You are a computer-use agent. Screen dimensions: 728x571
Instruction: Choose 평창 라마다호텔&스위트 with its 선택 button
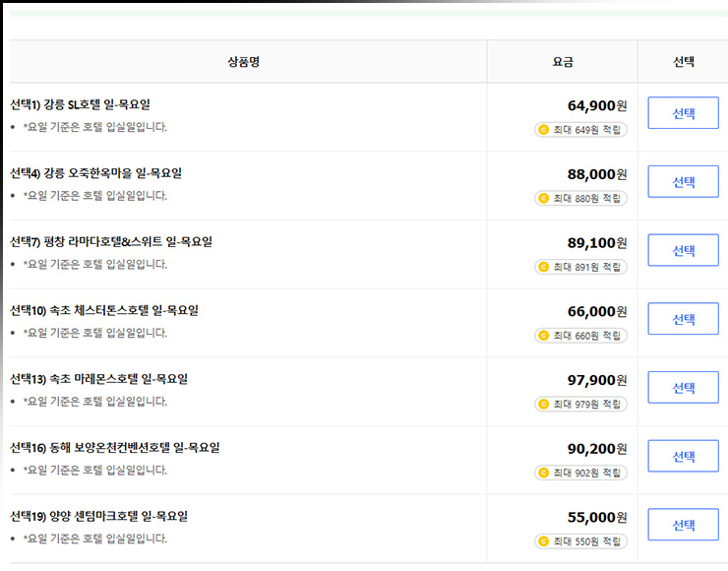pos(683,250)
